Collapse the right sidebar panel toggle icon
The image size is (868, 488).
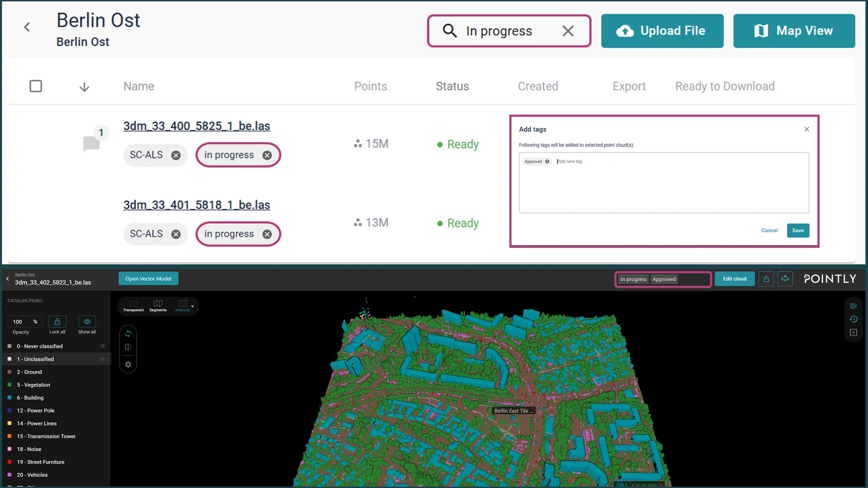point(853,306)
